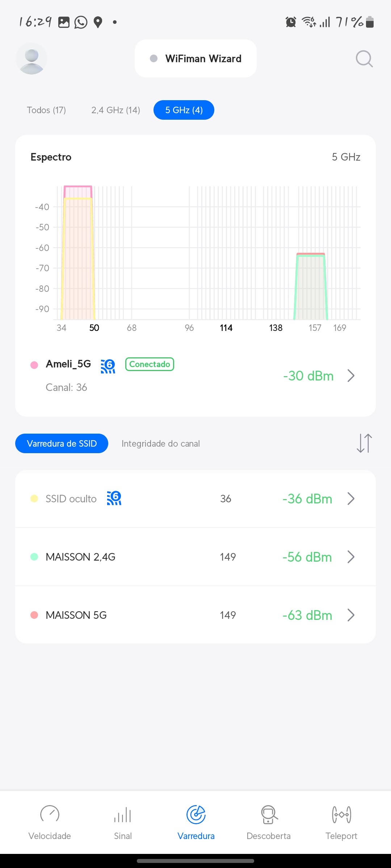
Task: Tap the green MAISSON 2,4G color dot
Action: point(34,557)
